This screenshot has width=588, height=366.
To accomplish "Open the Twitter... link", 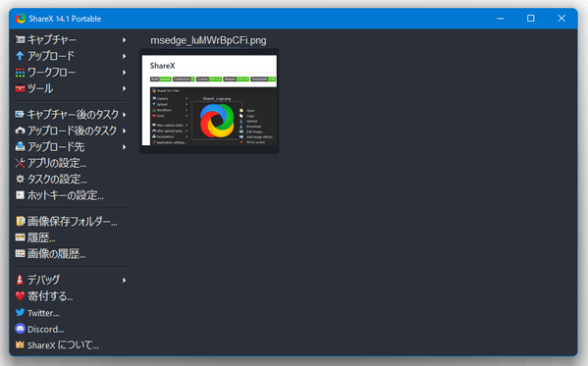I will point(72,312).
